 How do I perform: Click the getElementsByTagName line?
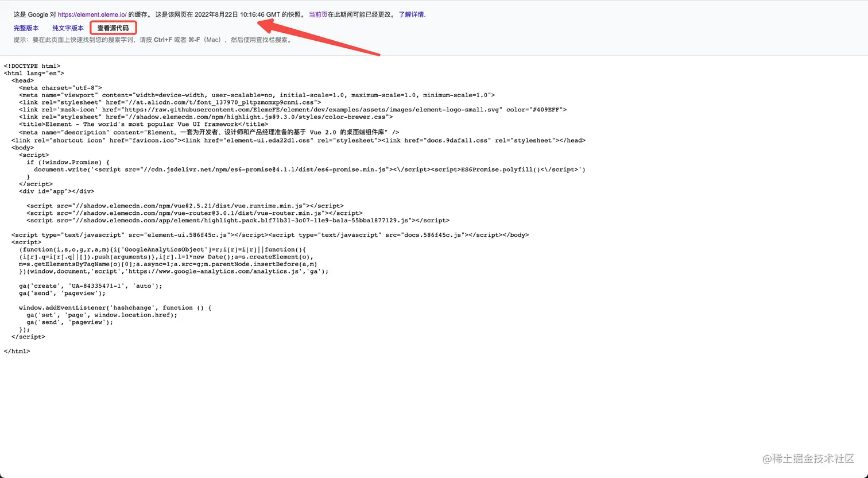click(x=168, y=264)
